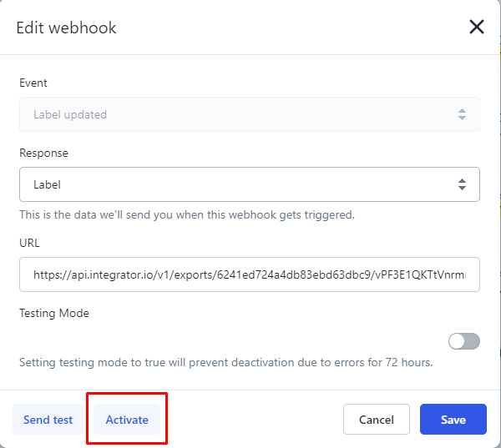Click the Response field label
The height and width of the screenshot is (448, 501).
[43, 154]
